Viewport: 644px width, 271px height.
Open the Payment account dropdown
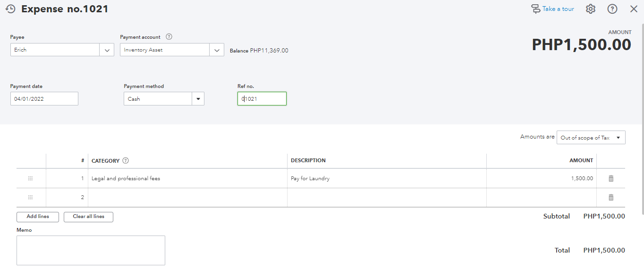(x=217, y=50)
